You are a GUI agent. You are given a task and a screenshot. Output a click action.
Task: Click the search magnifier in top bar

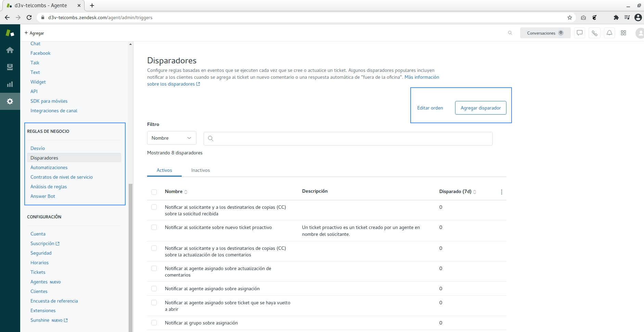[x=510, y=33]
